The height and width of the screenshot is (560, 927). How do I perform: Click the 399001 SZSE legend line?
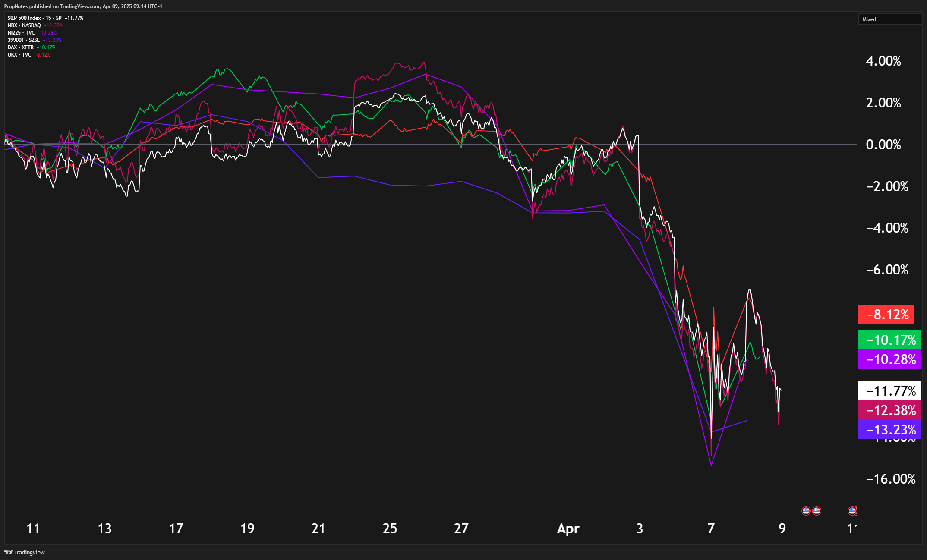coord(23,40)
